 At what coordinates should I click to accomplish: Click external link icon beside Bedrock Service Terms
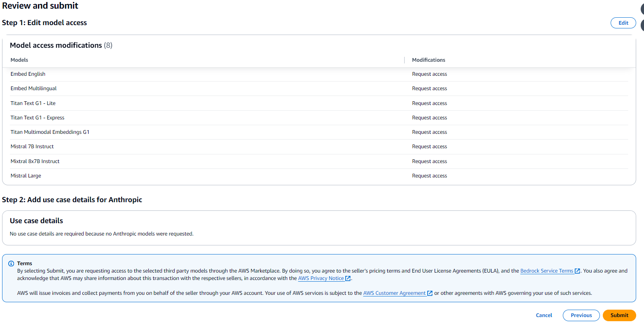577,271
